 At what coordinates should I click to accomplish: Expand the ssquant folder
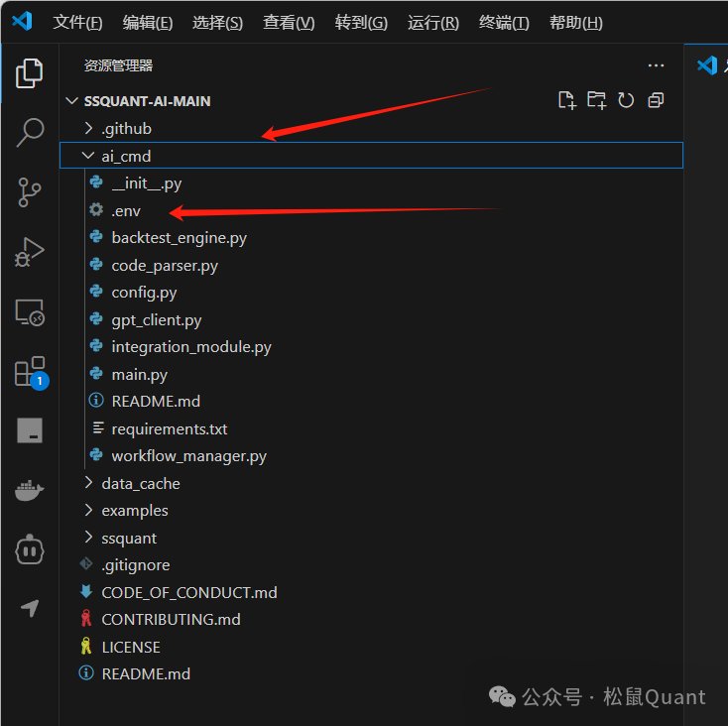pos(129,539)
